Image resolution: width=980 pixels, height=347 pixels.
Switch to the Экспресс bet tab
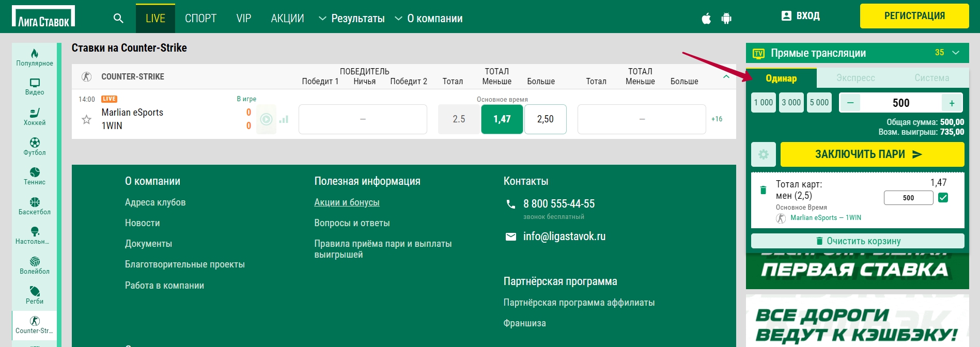click(855, 78)
